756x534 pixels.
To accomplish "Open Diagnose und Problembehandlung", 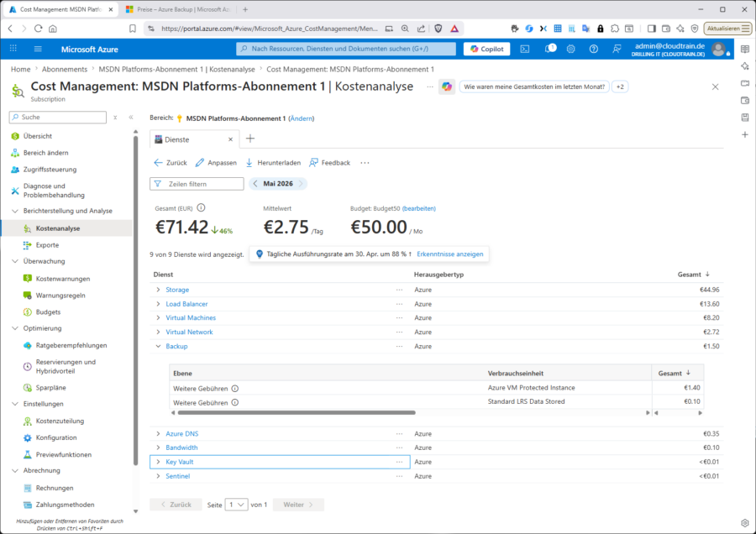I will tap(54, 191).
